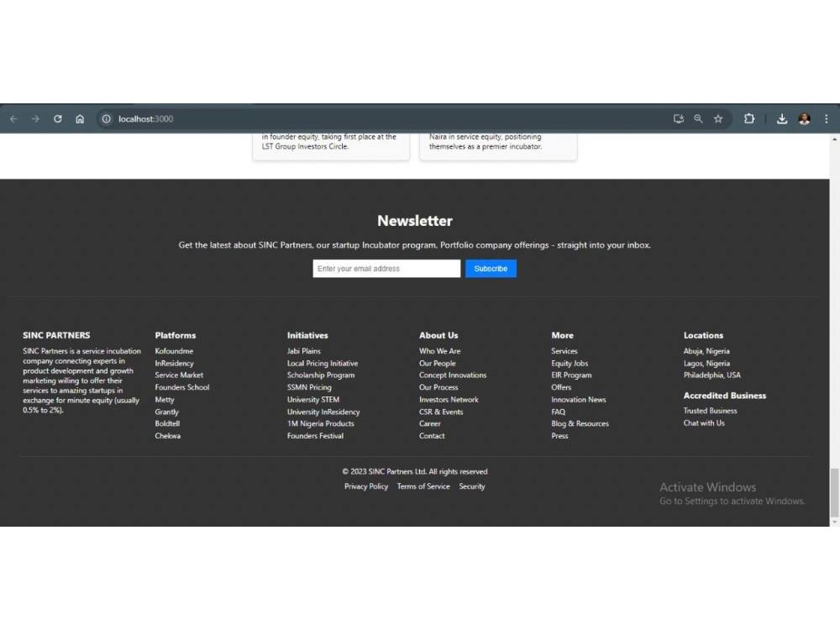Open the Downloads icon
The image size is (840, 630).
coord(782,119)
